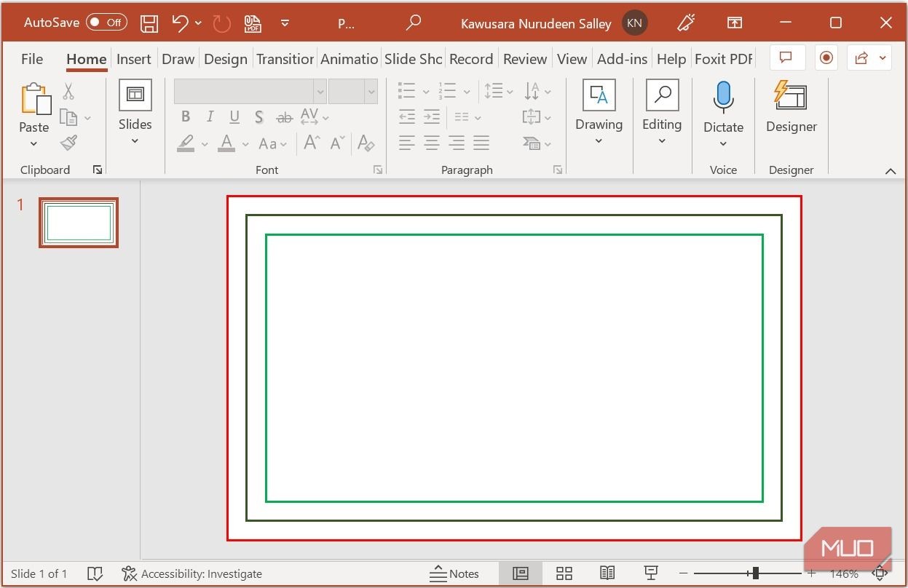Click the Dictate microphone icon
The height and width of the screenshot is (588, 908).
[x=723, y=97]
